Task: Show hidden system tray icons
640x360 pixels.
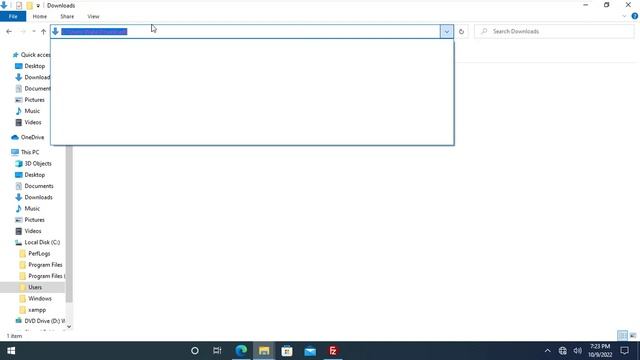Action: tap(547, 351)
